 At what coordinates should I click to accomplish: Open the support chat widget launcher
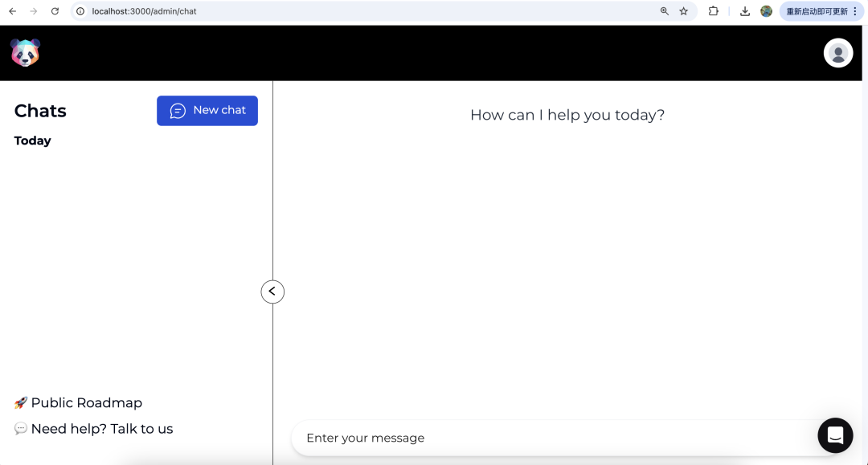(x=835, y=435)
